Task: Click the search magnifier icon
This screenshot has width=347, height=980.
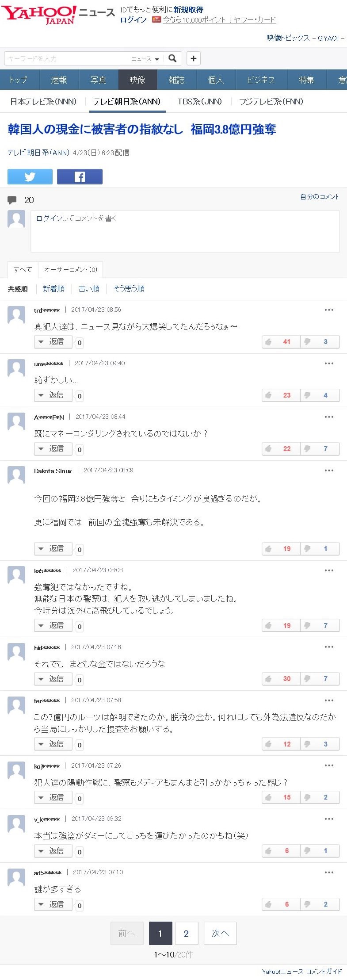Action: 173,58
